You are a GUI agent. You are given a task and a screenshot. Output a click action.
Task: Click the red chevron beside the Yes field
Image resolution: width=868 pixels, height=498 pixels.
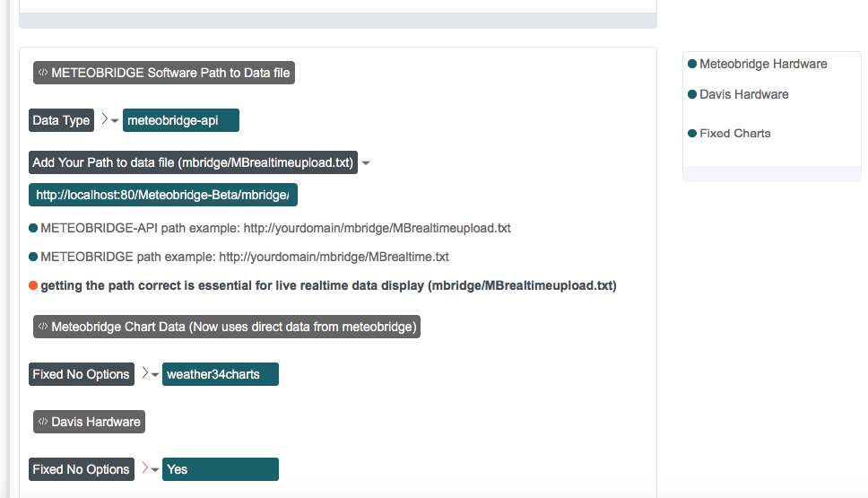pos(145,468)
